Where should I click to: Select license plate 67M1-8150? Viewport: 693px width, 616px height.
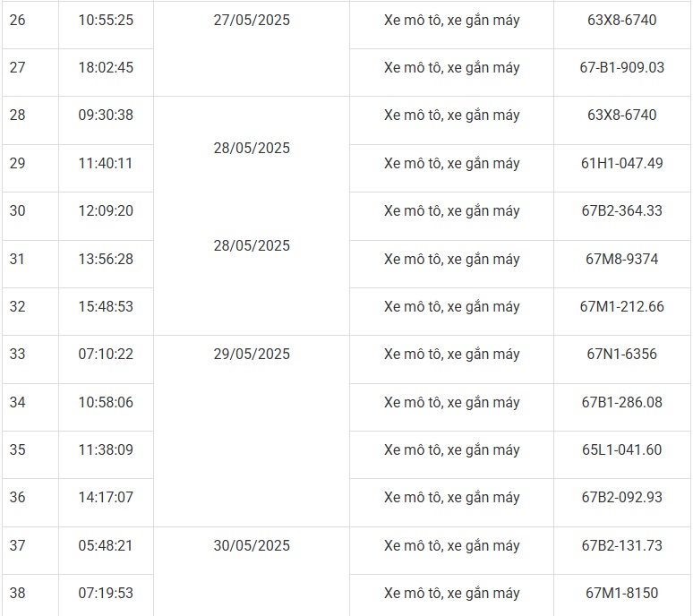621,593
